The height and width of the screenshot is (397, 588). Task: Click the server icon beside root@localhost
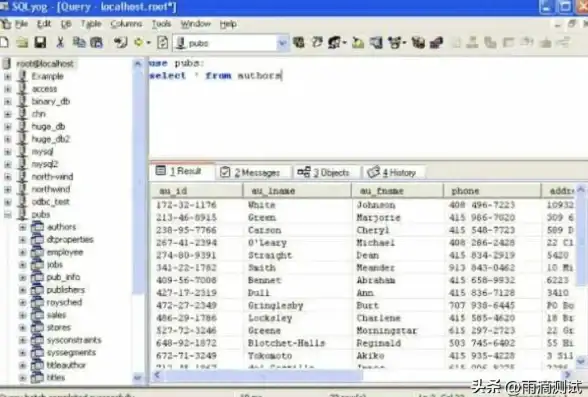(7, 63)
